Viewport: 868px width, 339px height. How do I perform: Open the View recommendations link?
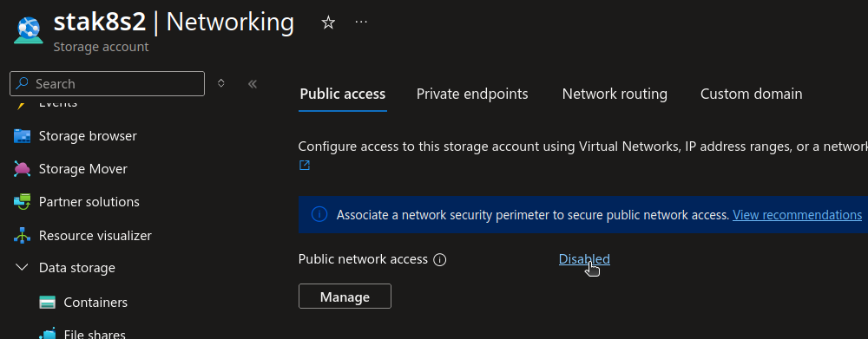(797, 214)
